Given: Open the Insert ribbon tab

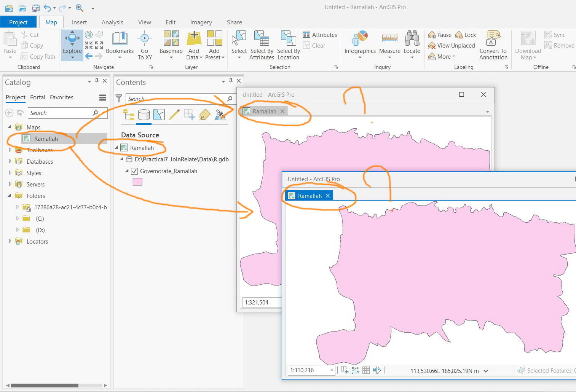Looking at the screenshot, I should pos(79,22).
